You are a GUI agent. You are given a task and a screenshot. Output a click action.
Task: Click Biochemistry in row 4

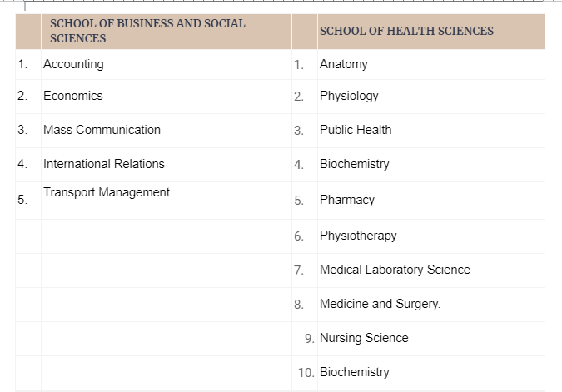coord(354,164)
